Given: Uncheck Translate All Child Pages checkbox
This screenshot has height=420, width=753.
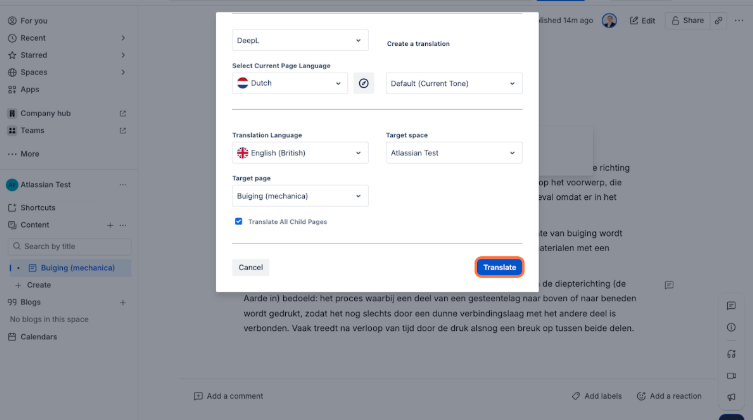Looking at the screenshot, I should tap(239, 221).
